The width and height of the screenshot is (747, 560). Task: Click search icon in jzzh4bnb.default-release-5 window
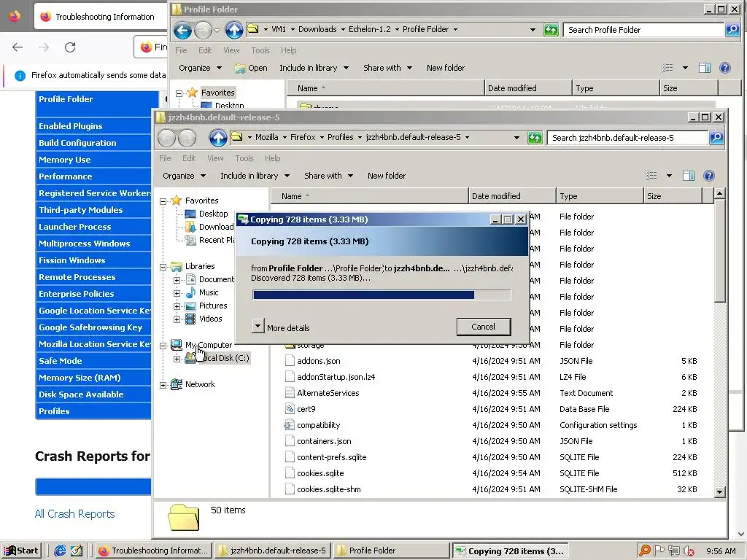pos(716,138)
